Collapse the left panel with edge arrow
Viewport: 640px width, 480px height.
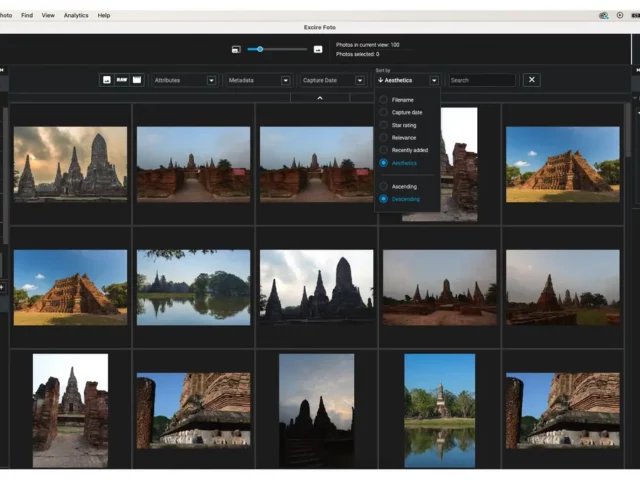(2, 70)
